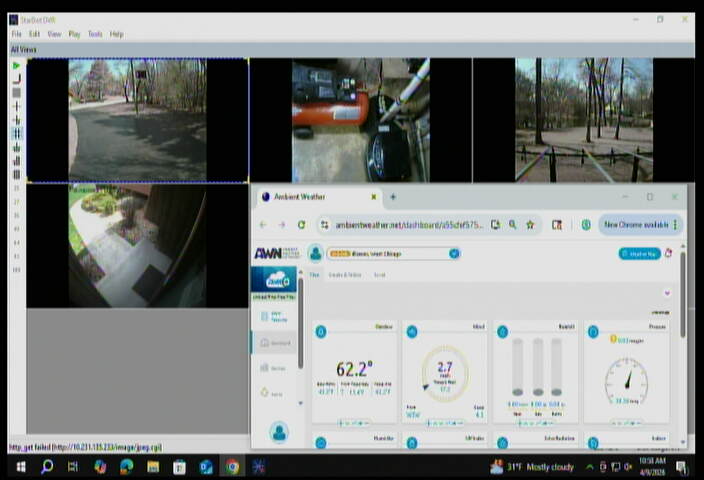
Task: Select the Graphs & Tables tab
Action: [345, 275]
